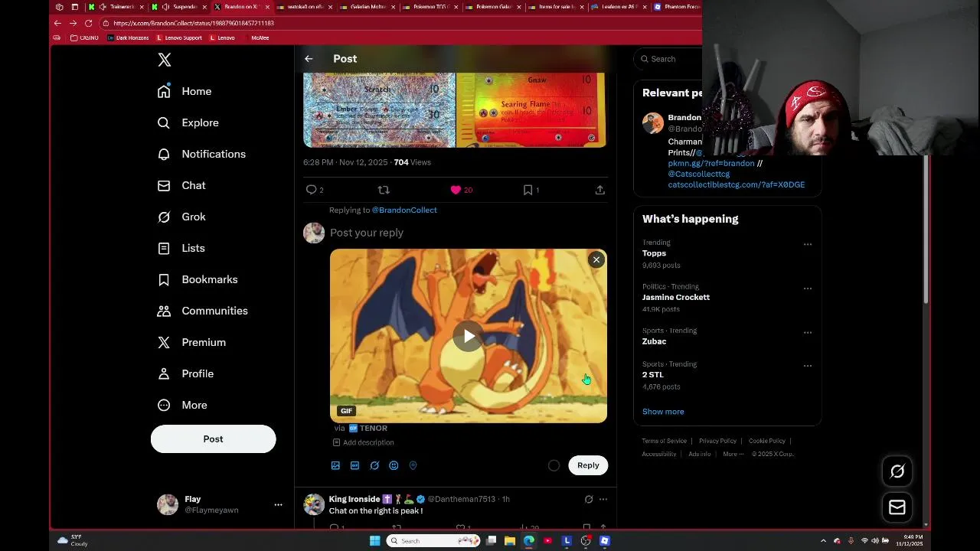The image size is (980, 551).
Task: Open King Ironside's profile name
Action: coord(354,499)
